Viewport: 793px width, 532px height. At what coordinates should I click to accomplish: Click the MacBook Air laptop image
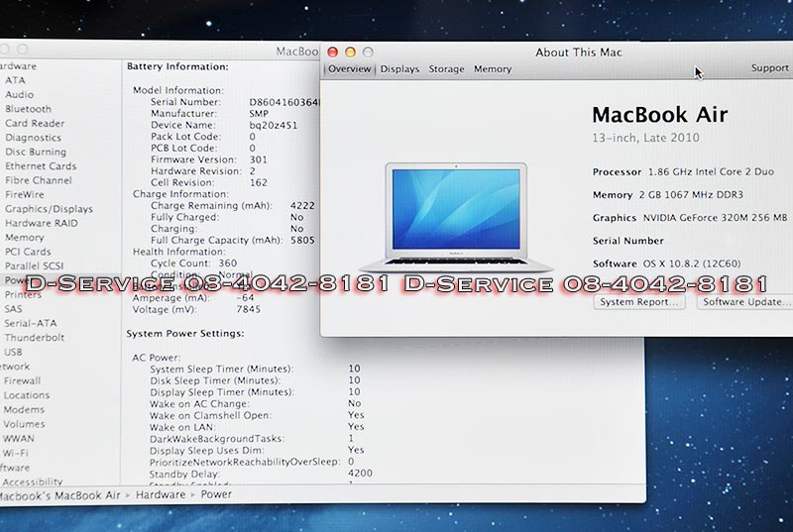[x=456, y=217]
